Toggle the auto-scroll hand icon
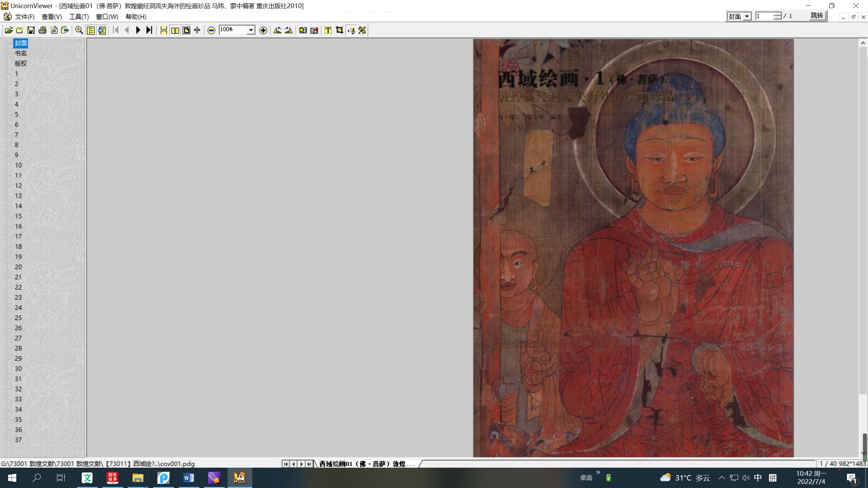The width and height of the screenshot is (868, 488). click(351, 30)
